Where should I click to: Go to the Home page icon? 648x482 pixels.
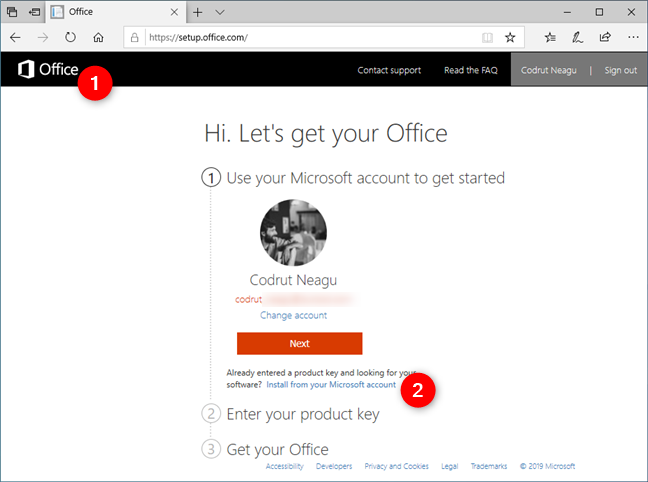98,37
